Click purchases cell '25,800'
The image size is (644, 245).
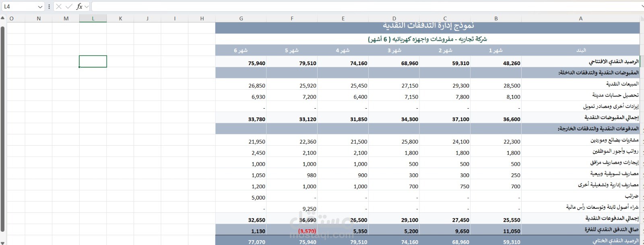pyautogui.click(x=394, y=140)
